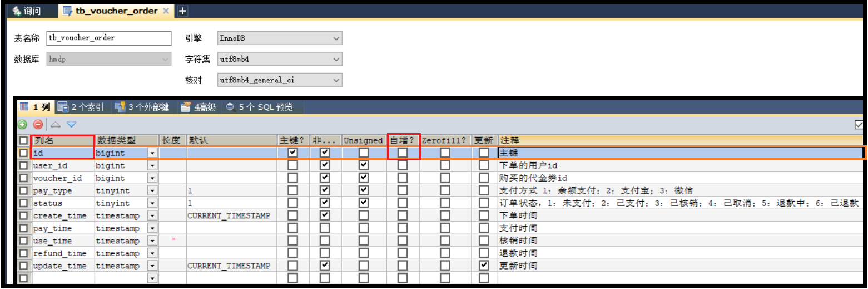Viewport: 868px width, 289px height.
Task: Click the 表名称 input field
Action: pos(109,38)
